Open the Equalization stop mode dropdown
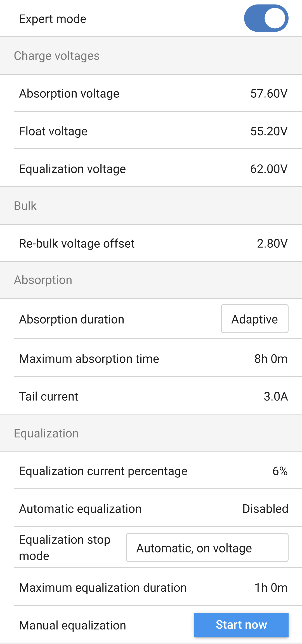Viewport: 302px width, 644px height. pos(207,548)
